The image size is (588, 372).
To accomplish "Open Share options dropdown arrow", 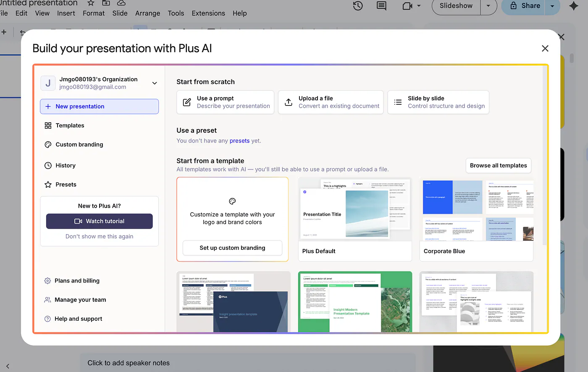I will [552, 6].
